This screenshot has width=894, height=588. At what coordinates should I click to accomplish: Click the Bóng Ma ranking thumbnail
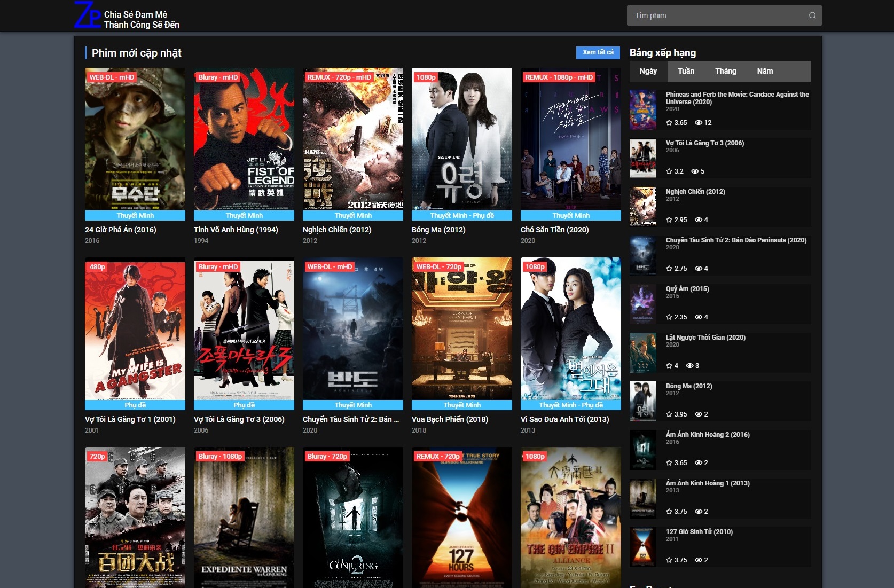click(x=643, y=402)
